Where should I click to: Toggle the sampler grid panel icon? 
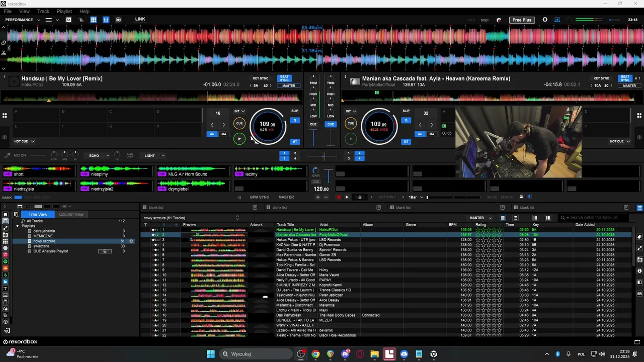94,20
